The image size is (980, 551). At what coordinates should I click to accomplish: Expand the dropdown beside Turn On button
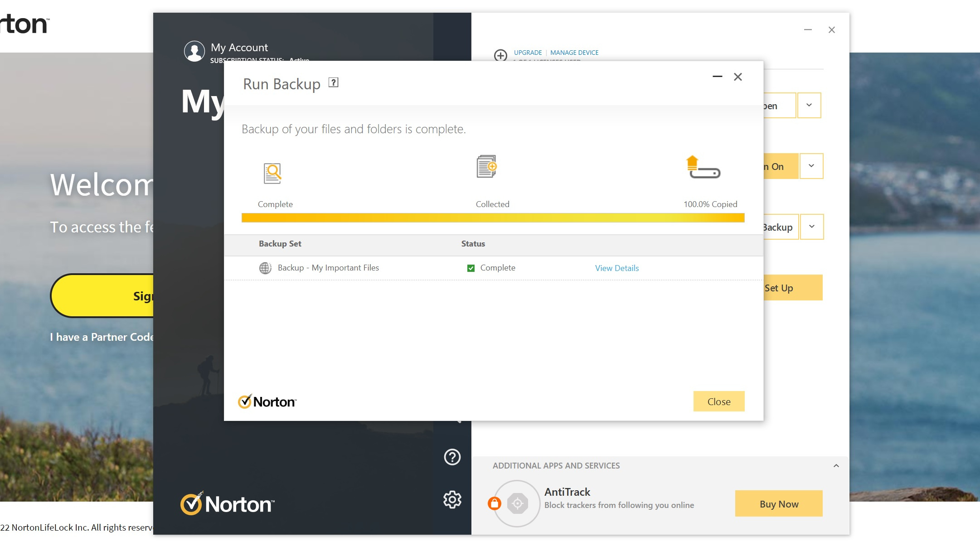[x=811, y=166]
